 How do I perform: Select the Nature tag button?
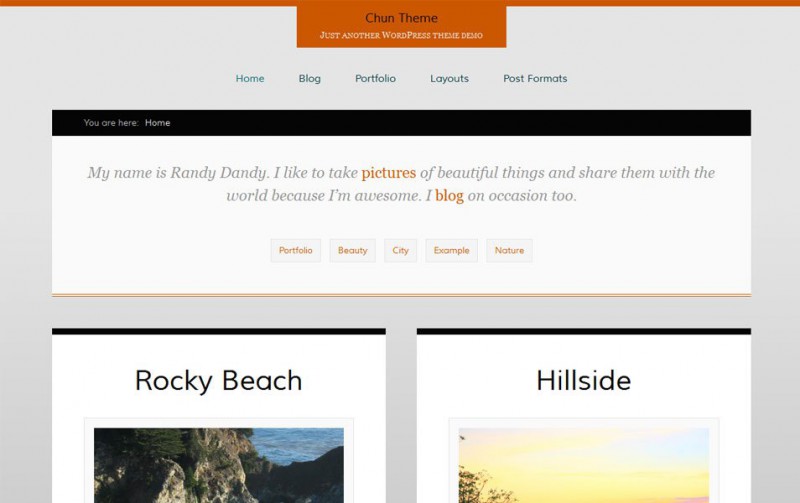point(509,250)
